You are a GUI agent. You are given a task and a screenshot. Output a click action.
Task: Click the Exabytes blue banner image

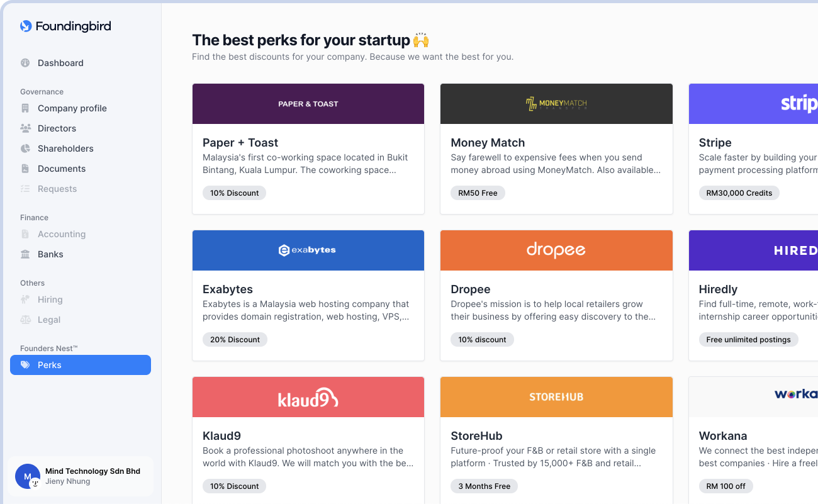[x=308, y=250]
